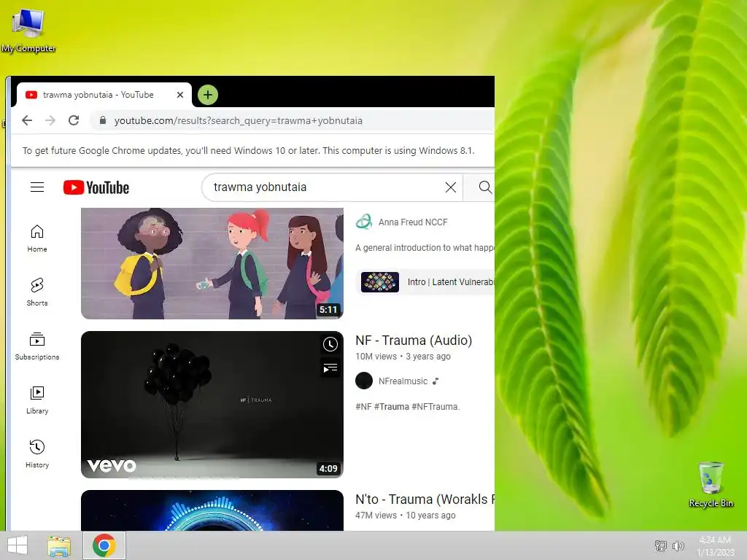The height and width of the screenshot is (560, 747).
Task: Click Add to queue icon on NF video
Action: coord(330,368)
